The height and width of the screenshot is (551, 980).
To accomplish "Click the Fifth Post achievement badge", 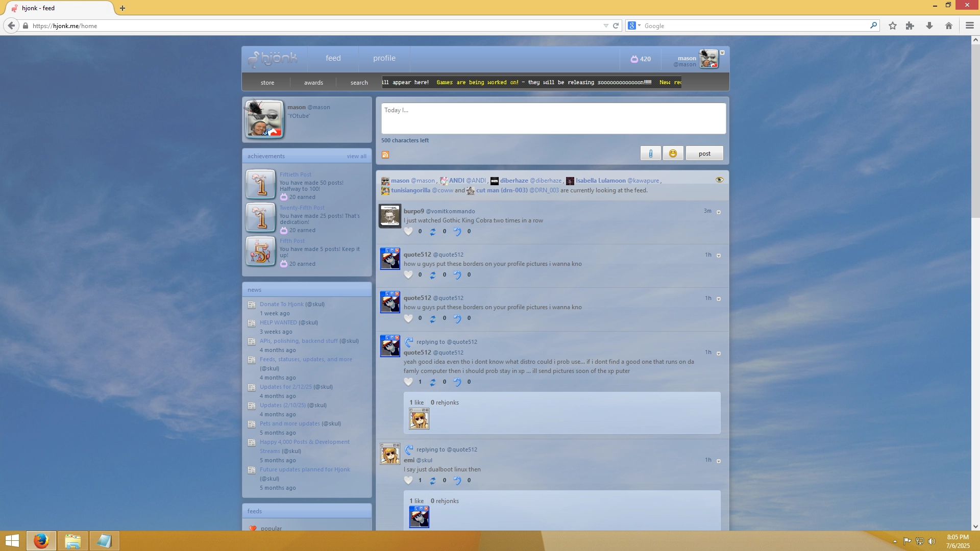I will (260, 251).
